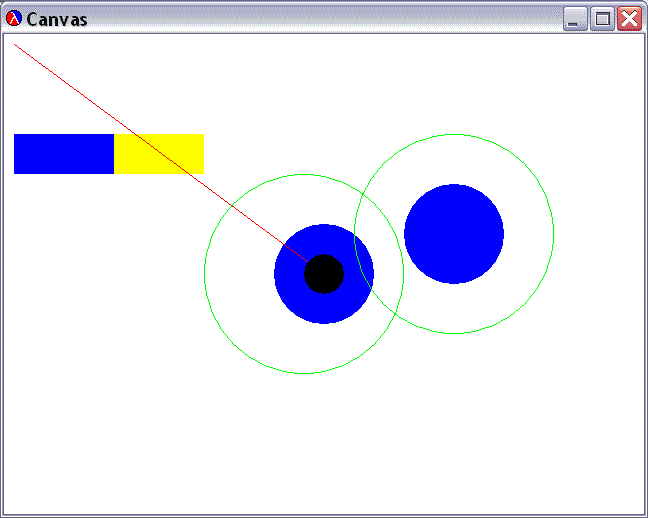The width and height of the screenshot is (648, 518).
Task: Click the right green circle outline
Action: pyautogui.click(x=554, y=234)
